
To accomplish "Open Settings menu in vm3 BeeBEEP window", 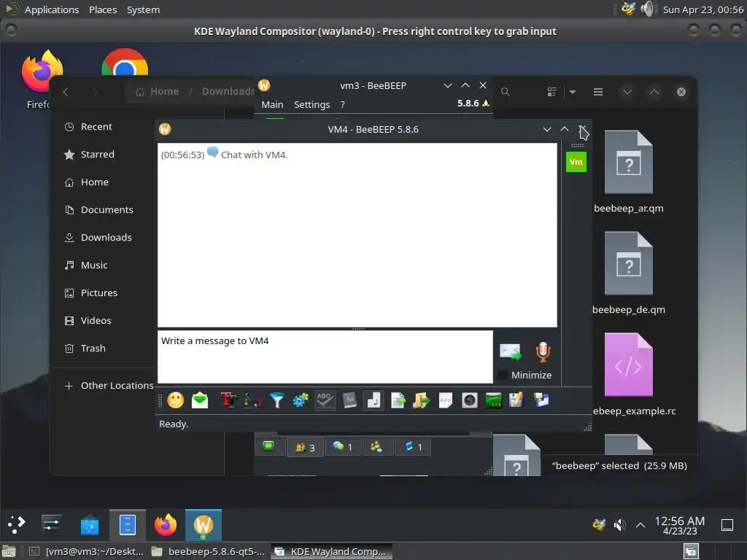I will (x=311, y=104).
